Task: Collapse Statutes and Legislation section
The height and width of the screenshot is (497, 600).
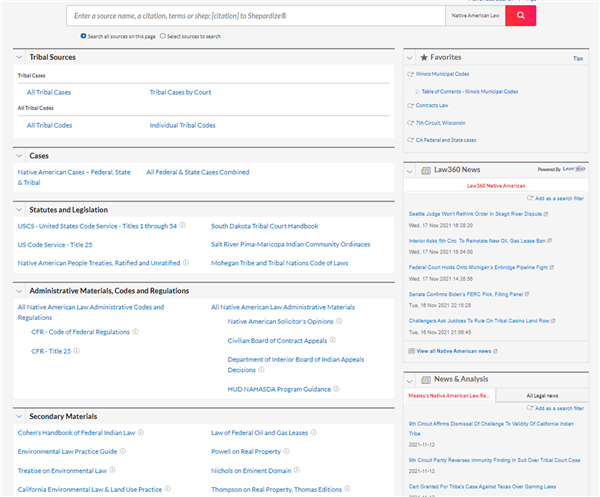Action: click(x=19, y=210)
